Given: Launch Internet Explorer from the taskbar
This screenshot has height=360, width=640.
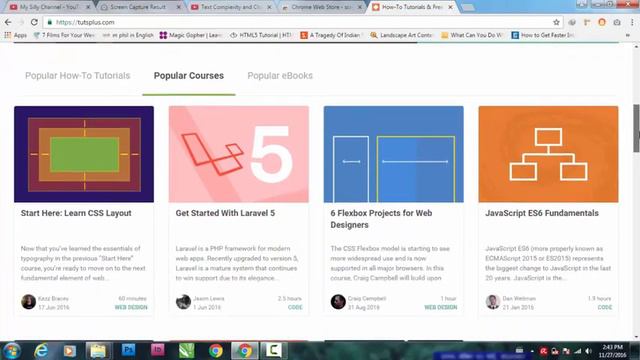Looking at the screenshot, I should click(41, 351).
